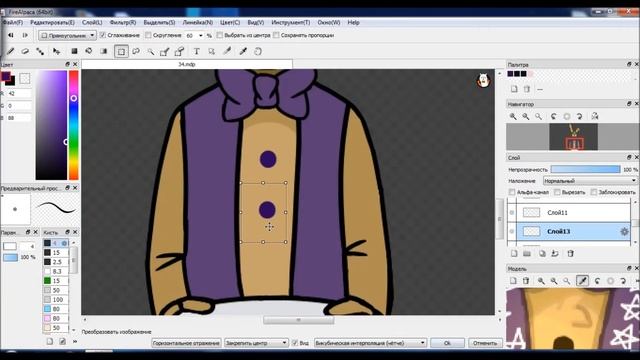Select the Eyedropper tool
Screen dimensions: 640x360
243,51
